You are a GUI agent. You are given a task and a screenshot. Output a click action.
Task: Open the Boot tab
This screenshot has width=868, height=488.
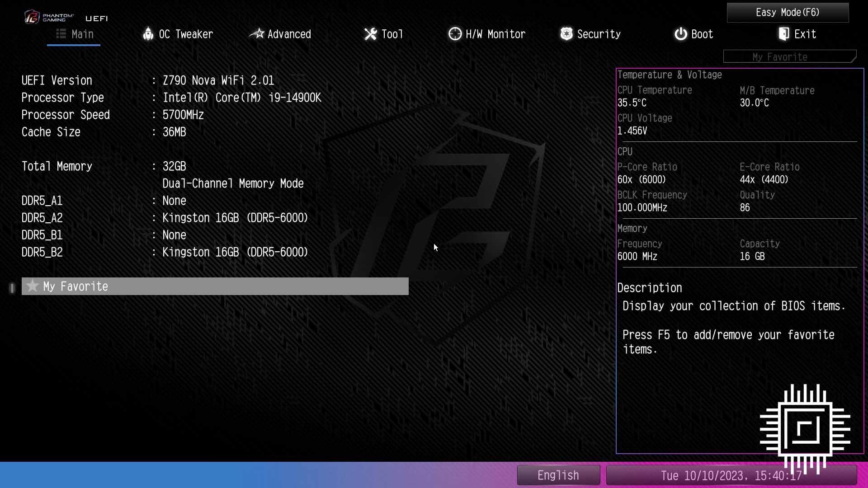coord(693,34)
